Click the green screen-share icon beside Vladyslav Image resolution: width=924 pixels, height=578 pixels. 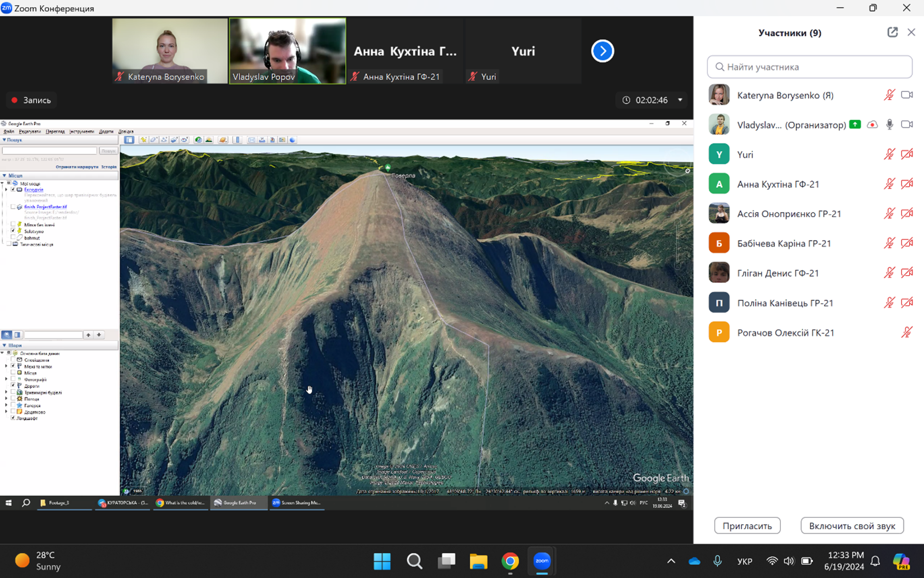855,124
